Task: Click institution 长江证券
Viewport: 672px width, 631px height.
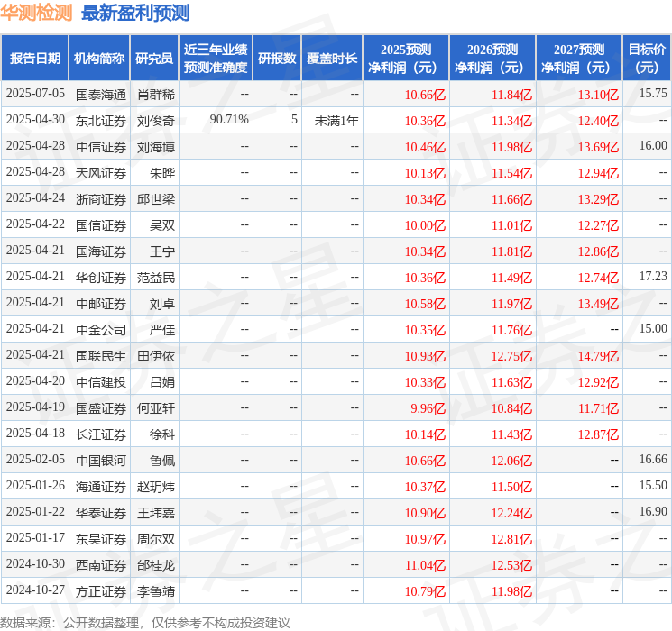Action: pos(101,434)
